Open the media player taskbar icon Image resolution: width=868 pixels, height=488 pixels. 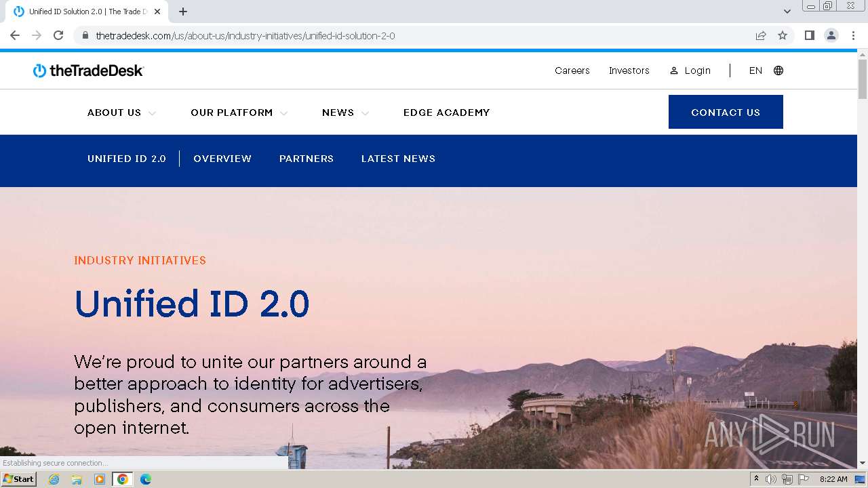(100, 479)
